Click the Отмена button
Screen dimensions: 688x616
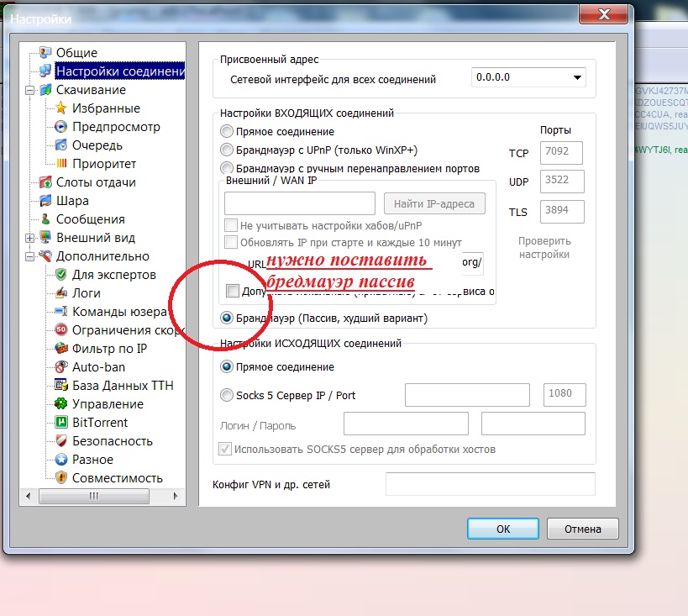(x=582, y=529)
